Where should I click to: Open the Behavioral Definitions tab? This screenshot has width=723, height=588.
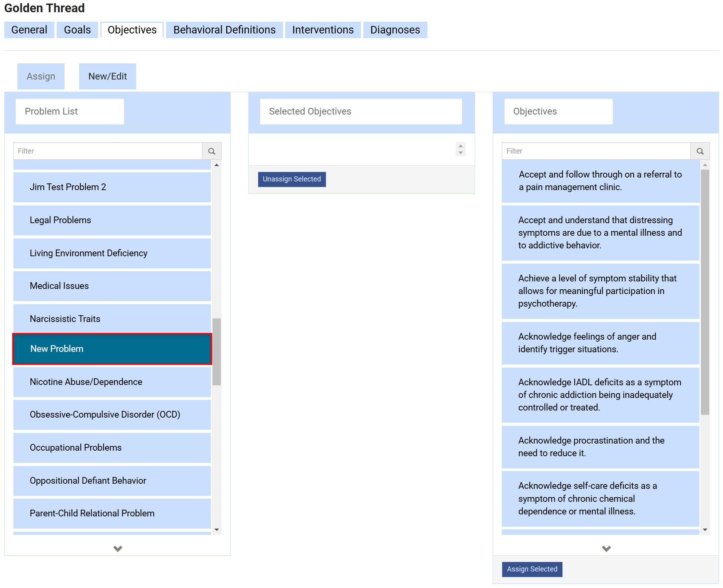tap(224, 30)
